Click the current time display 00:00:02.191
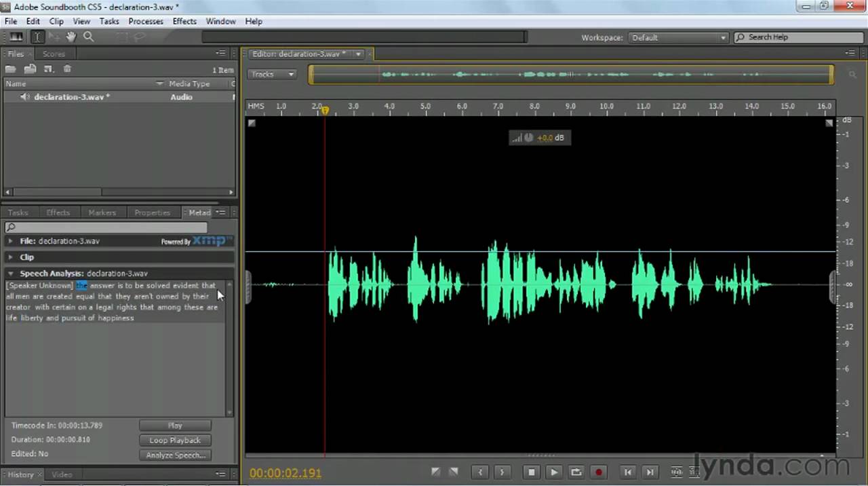This screenshot has height=486, width=868. 285,473
